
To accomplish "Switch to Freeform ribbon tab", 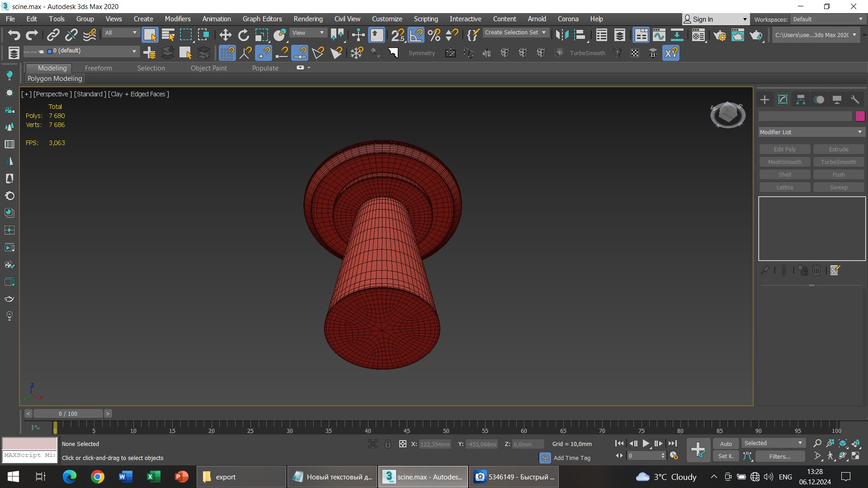I will 98,68.
